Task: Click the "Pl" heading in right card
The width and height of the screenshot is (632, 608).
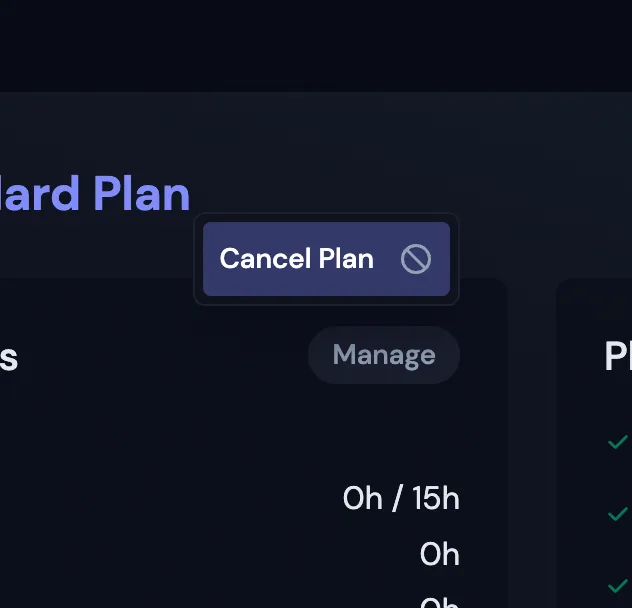Action: [617, 356]
